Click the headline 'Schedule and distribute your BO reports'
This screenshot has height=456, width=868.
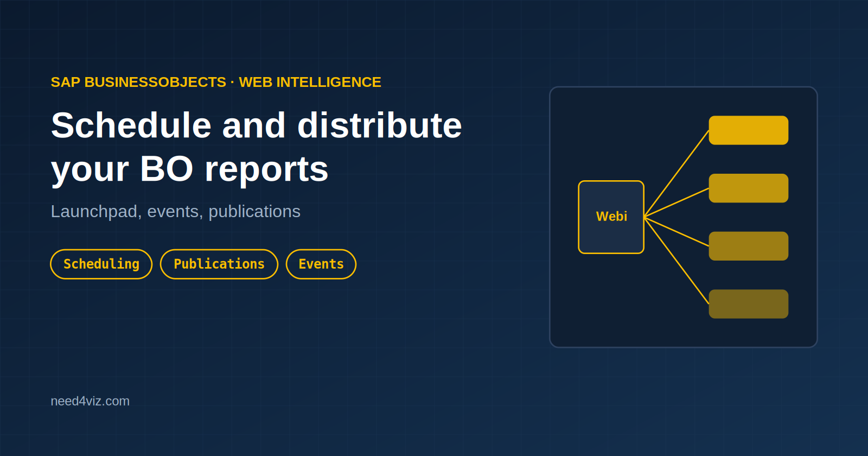coord(256,147)
